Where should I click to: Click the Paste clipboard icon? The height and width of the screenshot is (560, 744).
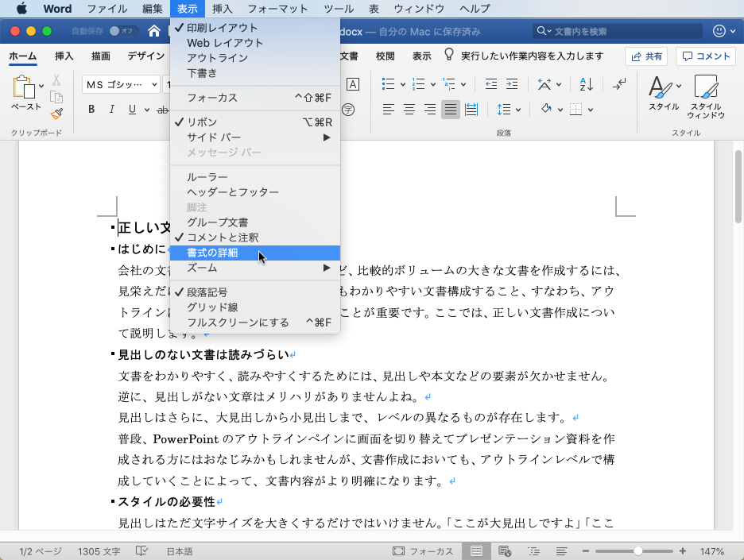coord(23,87)
